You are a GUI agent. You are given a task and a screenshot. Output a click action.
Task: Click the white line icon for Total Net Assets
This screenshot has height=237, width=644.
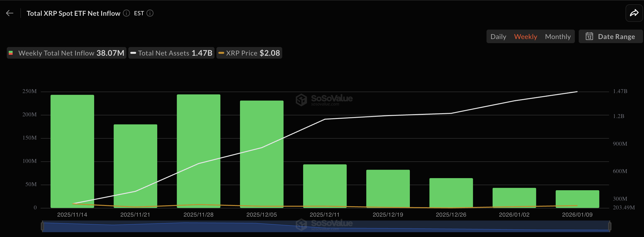(x=133, y=53)
